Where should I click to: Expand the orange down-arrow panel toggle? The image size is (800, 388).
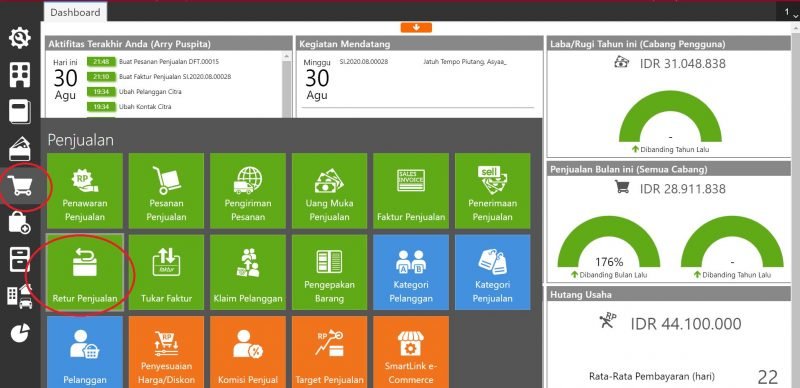[x=416, y=28]
